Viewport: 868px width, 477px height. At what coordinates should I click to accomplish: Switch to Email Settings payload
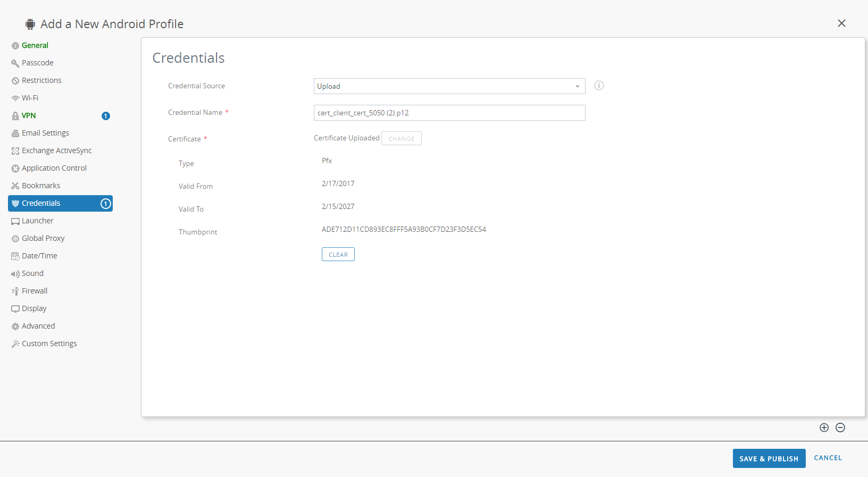tap(45, 133)
